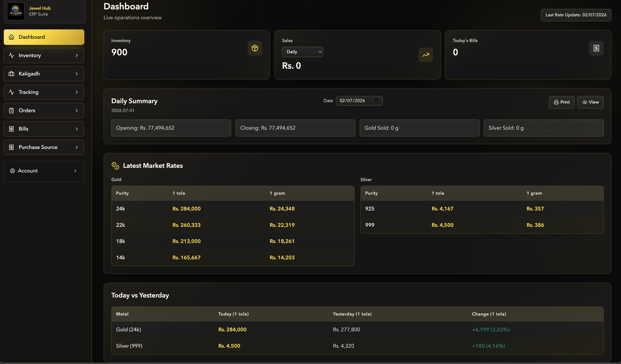This screenshot has width=621, height=364.
Task: View the daily summary
Action: [x=590, y=102]
